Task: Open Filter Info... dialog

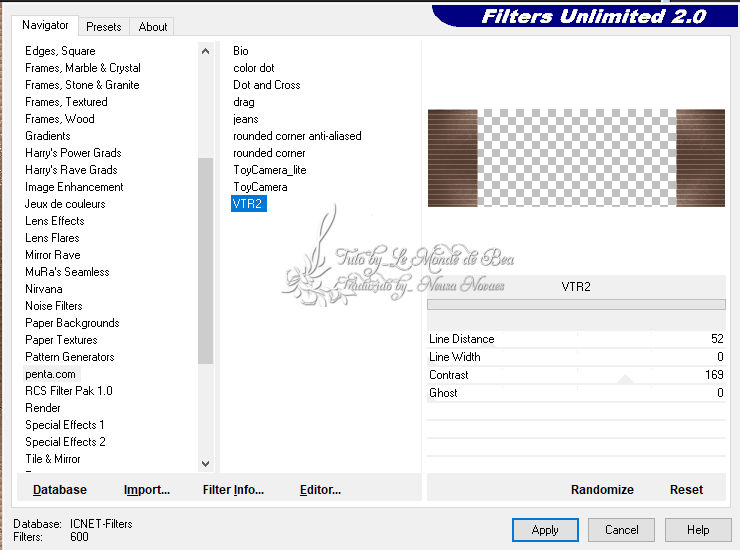Action: pyautogui.click(x=233, y=490)
